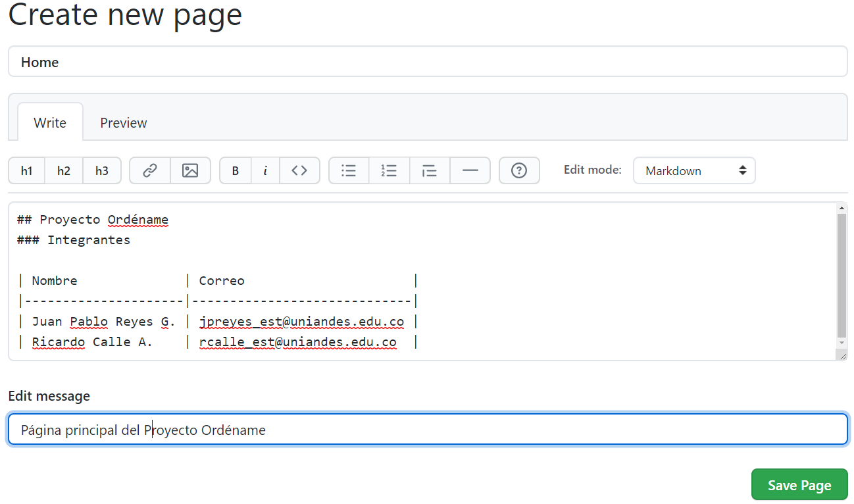The image size is (854, 504).
Task: Insert a code block using the code icon
Action: click(299, 170)
